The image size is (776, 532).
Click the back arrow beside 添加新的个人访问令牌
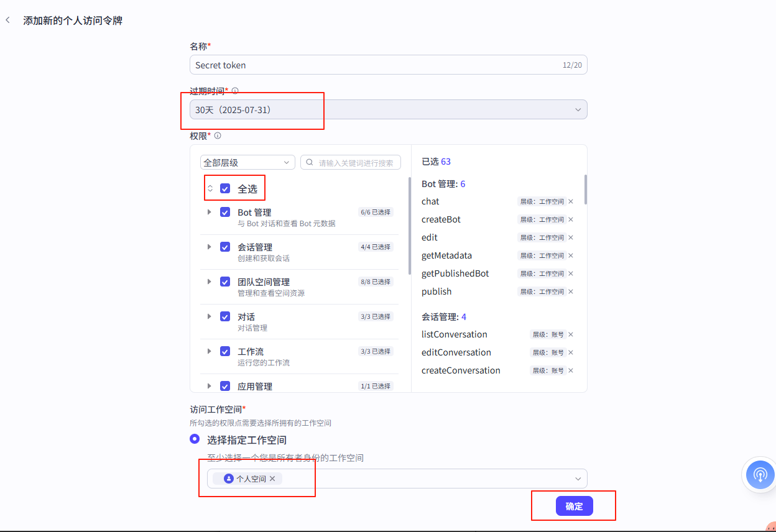7,20
